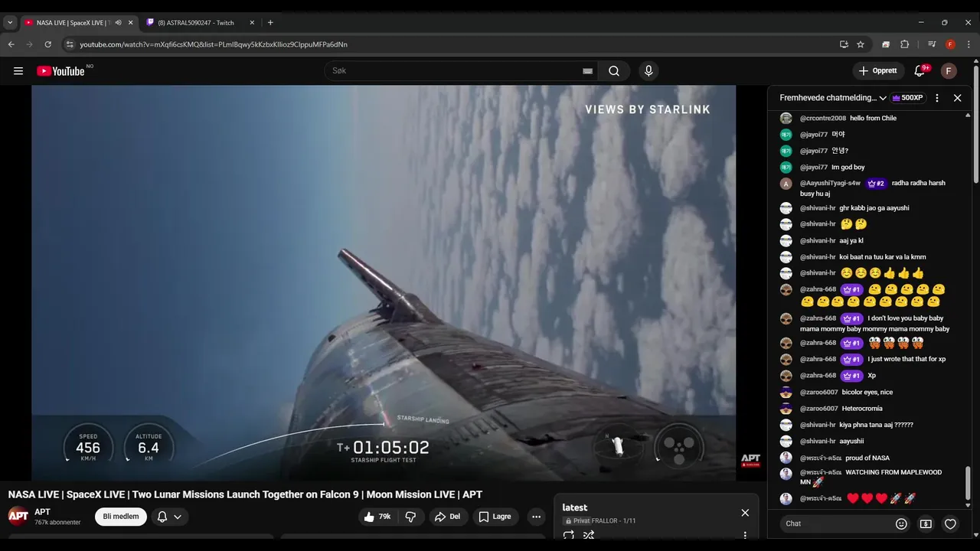Click the 'proud of NASA' chat message
The height and width of the screenshot is (551, 980).
[867, 458]
